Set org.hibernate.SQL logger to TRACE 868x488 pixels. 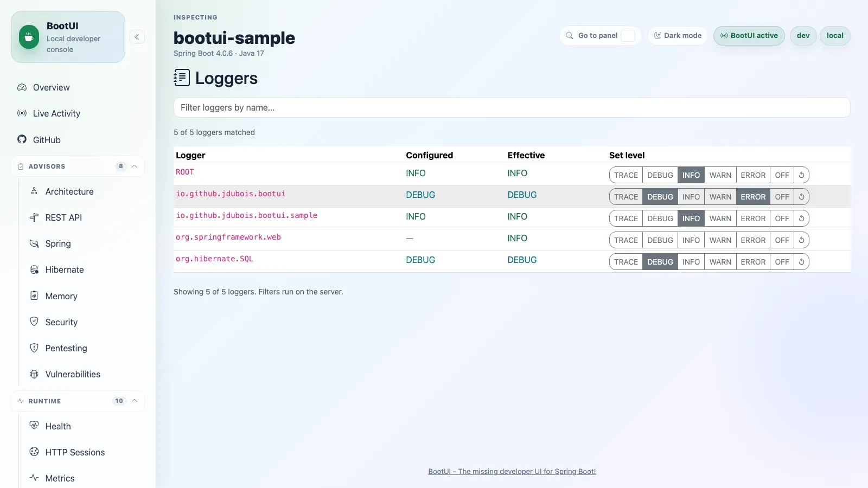[626, 262]
